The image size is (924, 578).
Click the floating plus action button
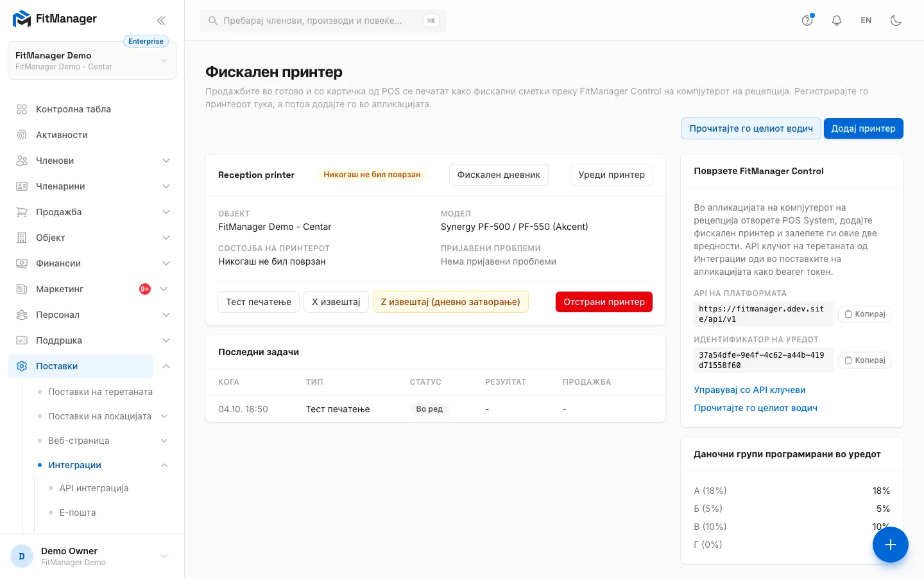890,545
